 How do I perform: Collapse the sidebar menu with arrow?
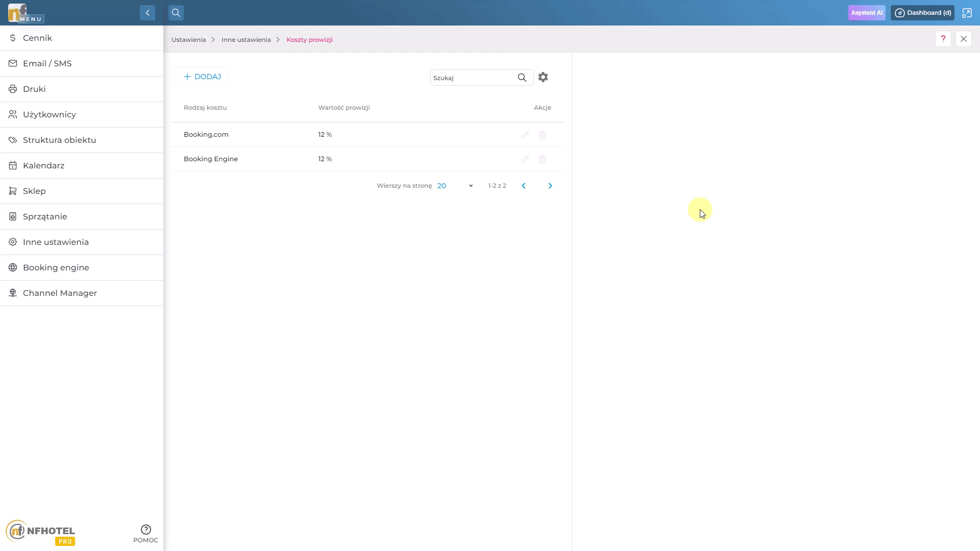148,13
